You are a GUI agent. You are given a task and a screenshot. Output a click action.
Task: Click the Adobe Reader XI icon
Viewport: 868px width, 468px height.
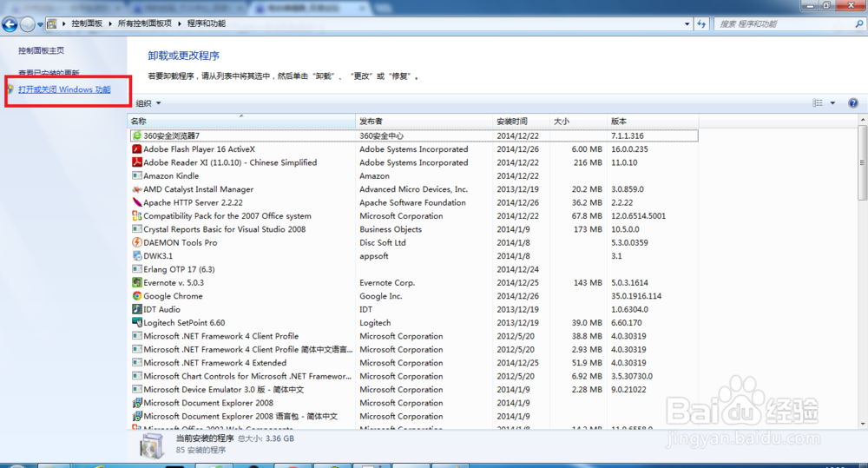137,162
